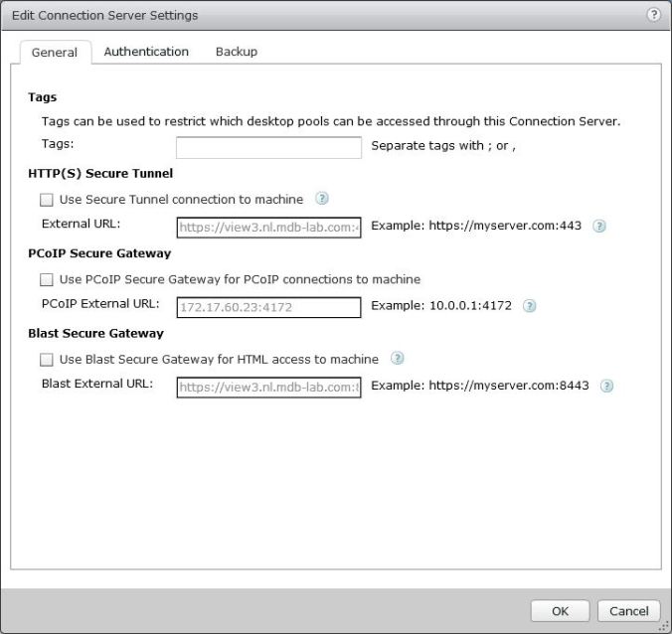Select the Blast External URL input box
672x634 pixels.
click(268, 387)
